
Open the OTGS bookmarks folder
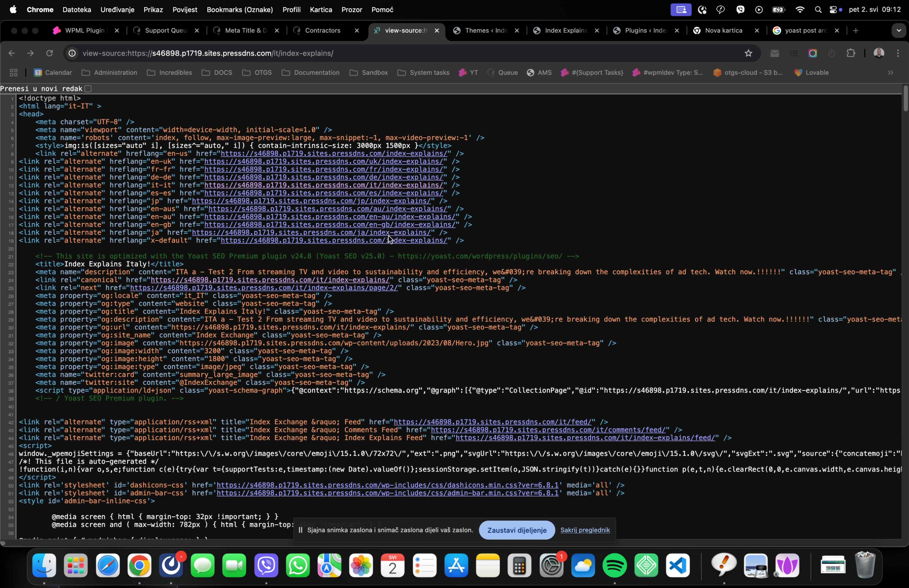click(257, 72)
